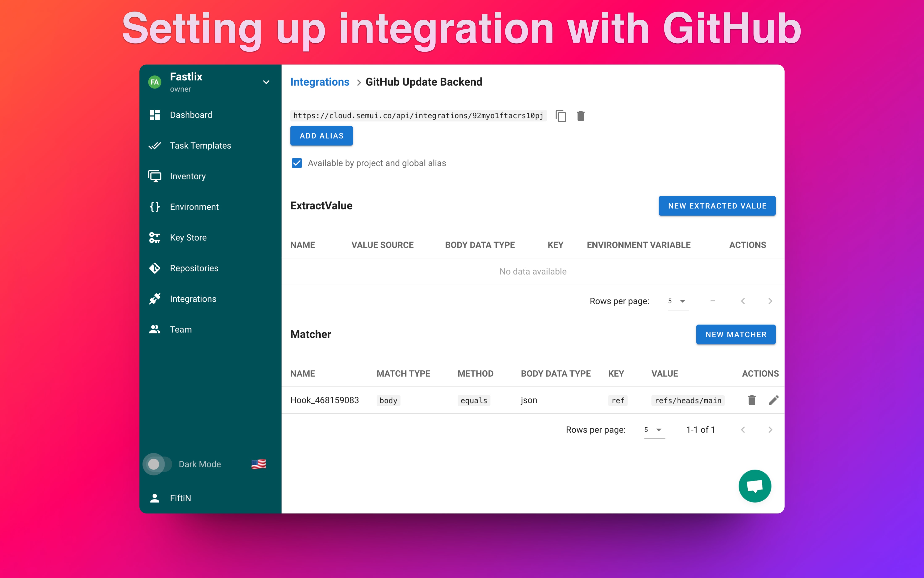This screenshot has height=578, width=924.
Task: Click the Repositories git icon
Action: tap(155, 268)
